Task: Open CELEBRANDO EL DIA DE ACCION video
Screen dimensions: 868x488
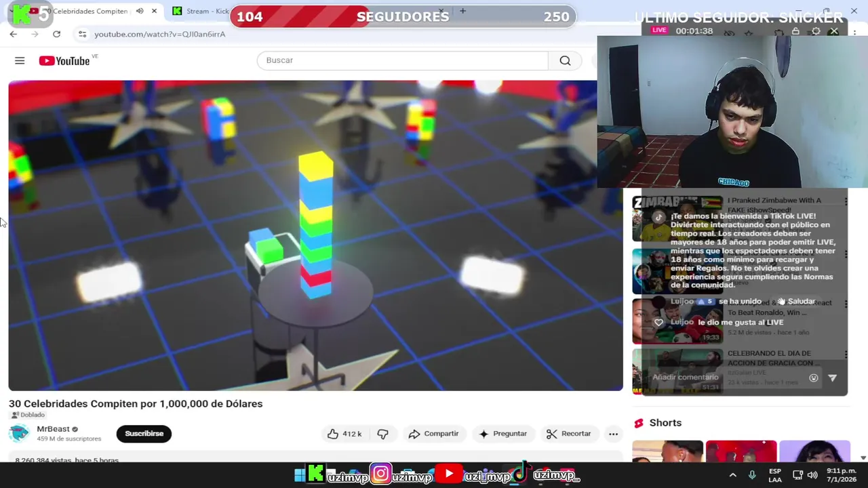Action: click(x=677, y=371)
